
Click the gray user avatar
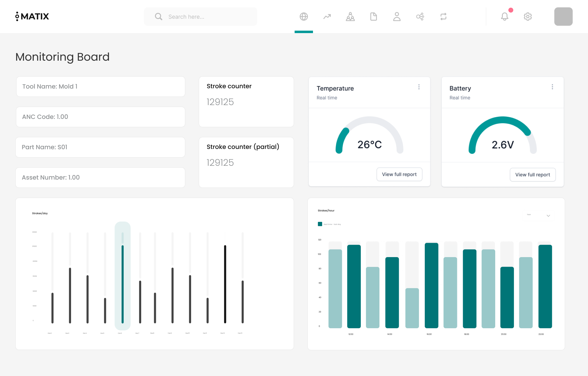[x=563, y=17]
